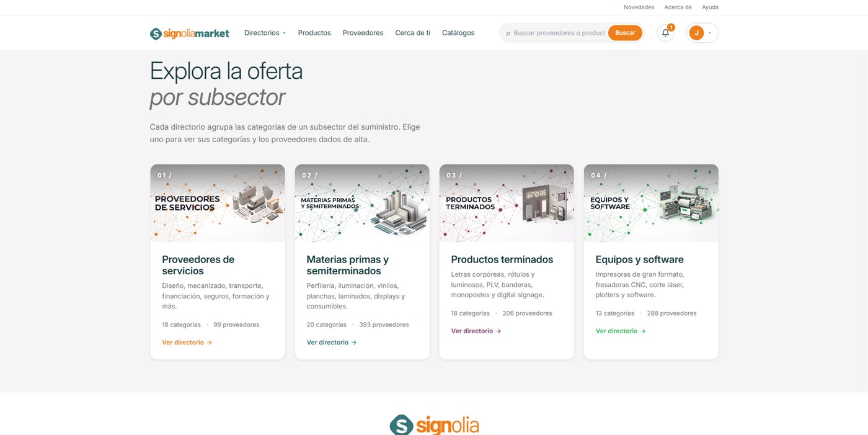This screenshot has width=868, height=435.
Task: Click the Signolia Market logo
Action: point(190,34)
